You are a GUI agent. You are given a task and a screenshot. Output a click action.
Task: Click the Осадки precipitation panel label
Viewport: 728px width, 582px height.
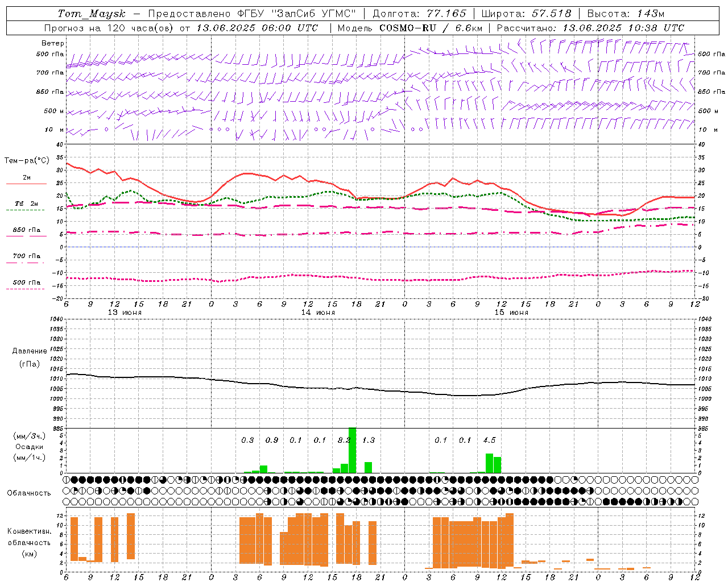coord(29,447)
